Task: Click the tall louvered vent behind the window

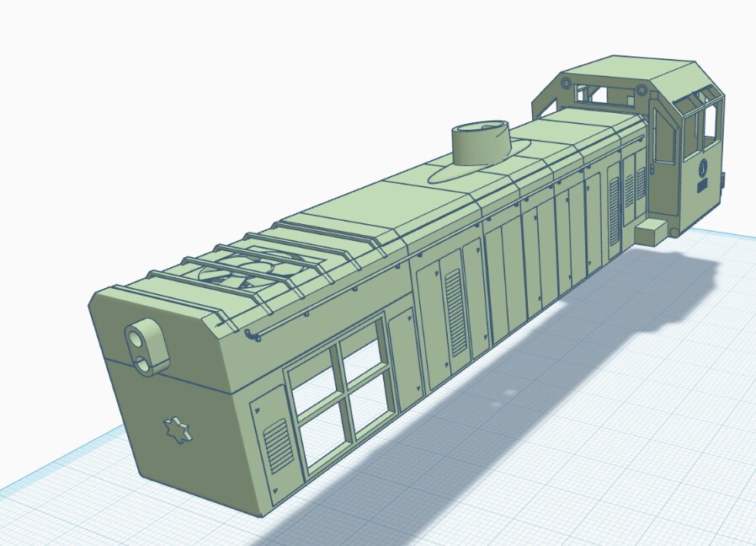Action: [455, 313]
